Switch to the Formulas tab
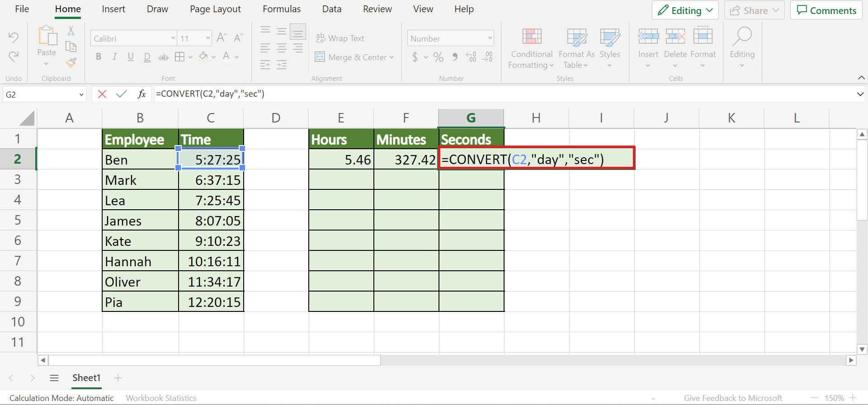This screenshot has height=405, width=868. coord(282,9)
